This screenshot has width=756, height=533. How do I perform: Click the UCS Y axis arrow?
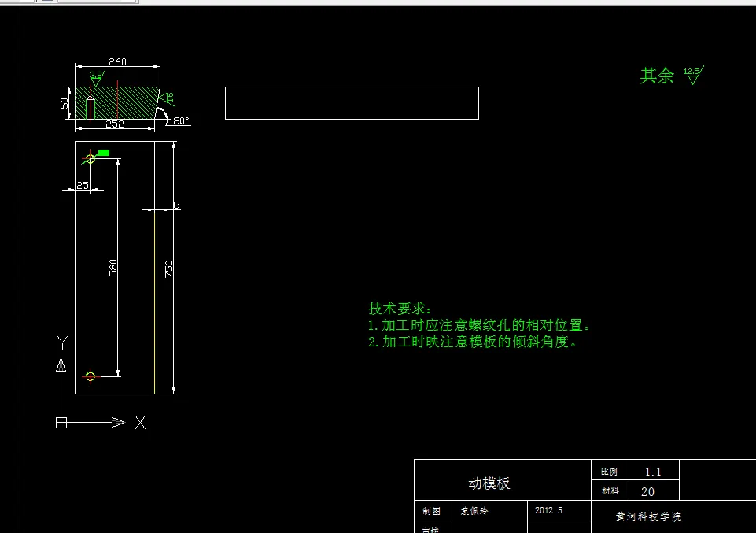click(61, 365)
